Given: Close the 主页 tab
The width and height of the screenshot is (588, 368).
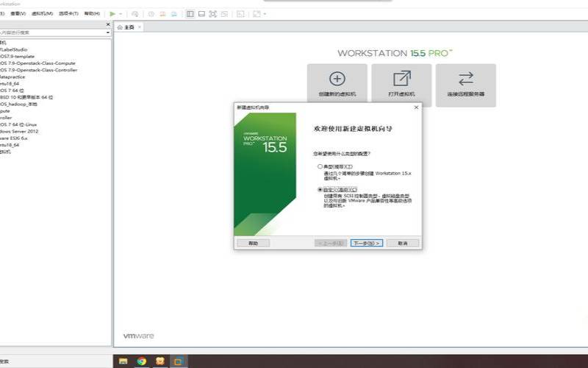Looking at the screenshot, I should point(140,27).
